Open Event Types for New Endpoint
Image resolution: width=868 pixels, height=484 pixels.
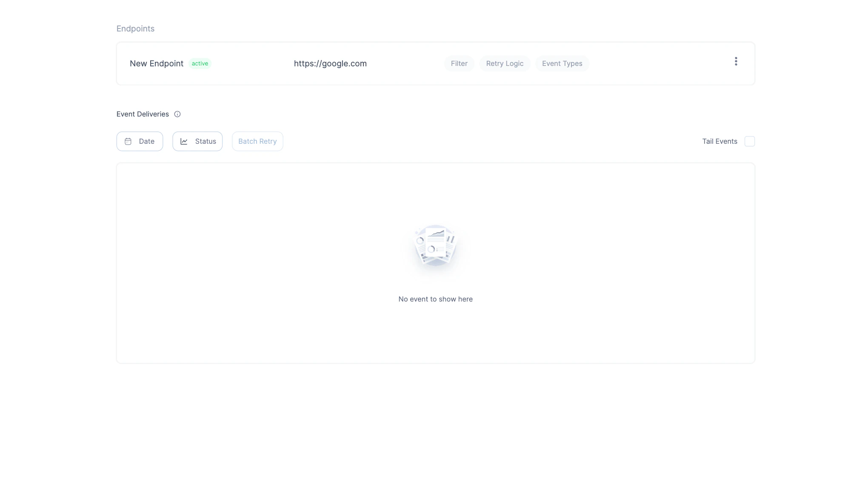(x=562, y=63)
